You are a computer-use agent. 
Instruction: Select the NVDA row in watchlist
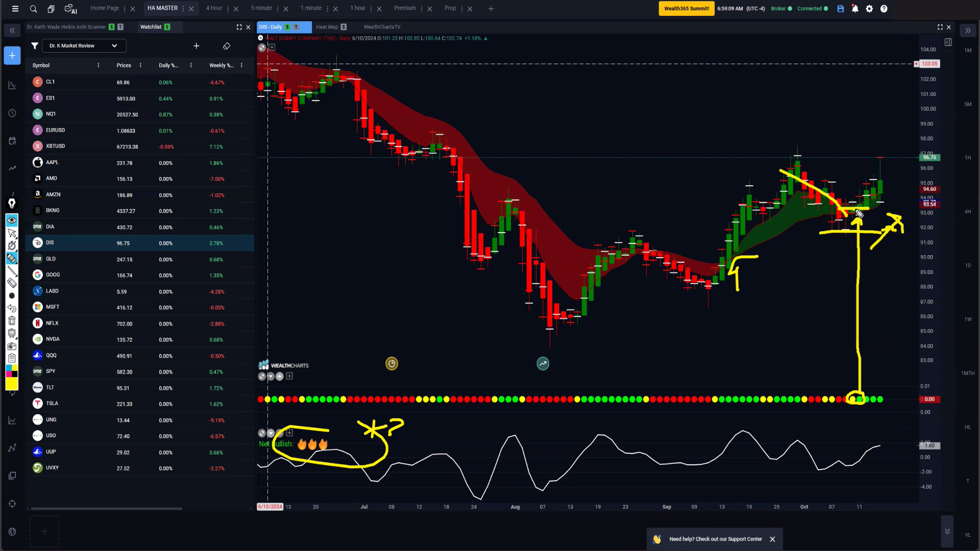point(140,339)
